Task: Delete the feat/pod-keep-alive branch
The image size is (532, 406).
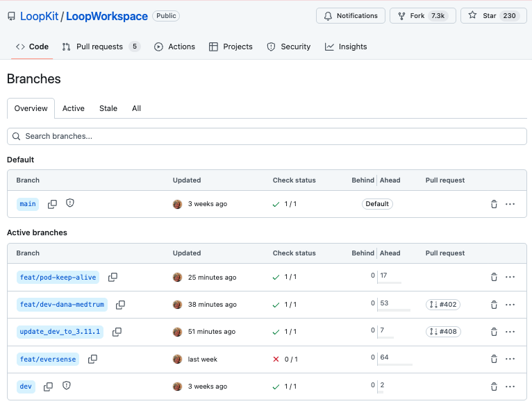Action: (x=494, y=277)
